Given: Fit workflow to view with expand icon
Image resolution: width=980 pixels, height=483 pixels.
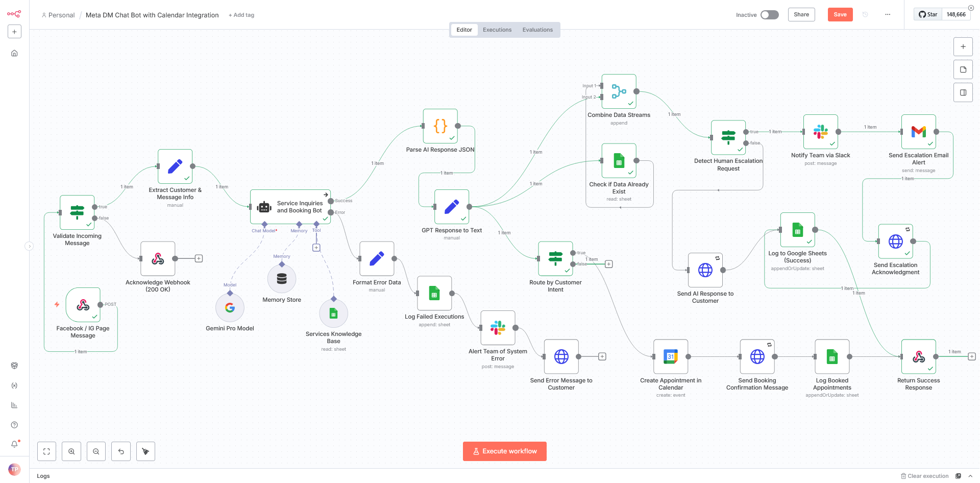Looking at the screenshot, I should click(46, 451).
